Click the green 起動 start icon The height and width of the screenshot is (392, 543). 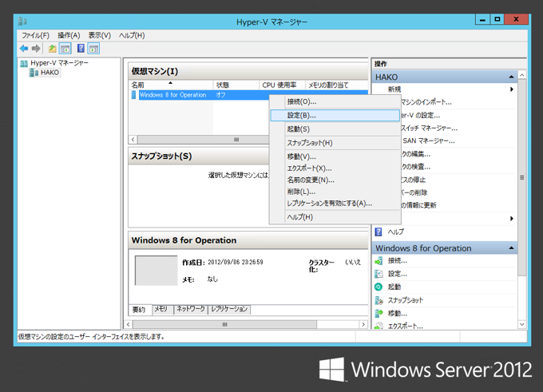coord(379,287)
